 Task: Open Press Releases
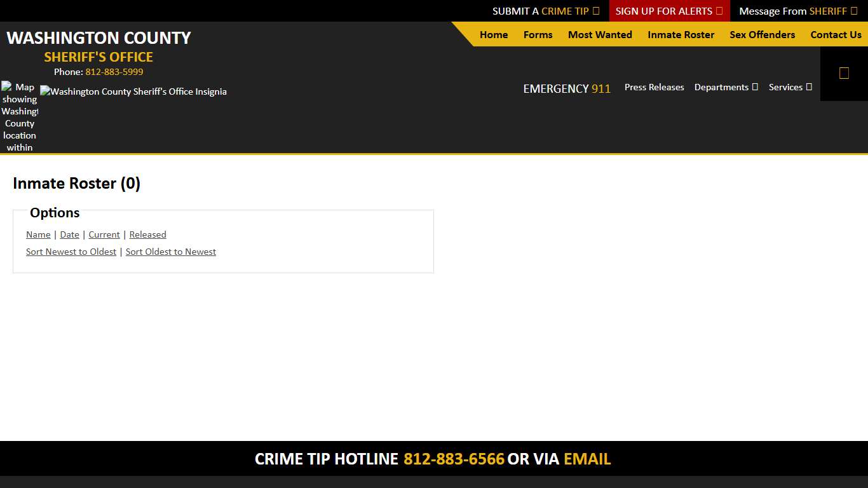654,87
